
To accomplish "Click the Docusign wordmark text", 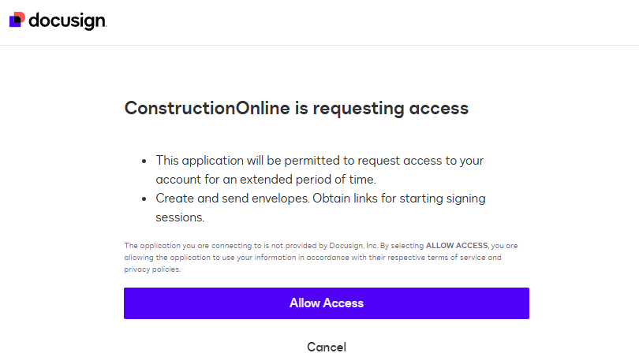I will [67, 21].
